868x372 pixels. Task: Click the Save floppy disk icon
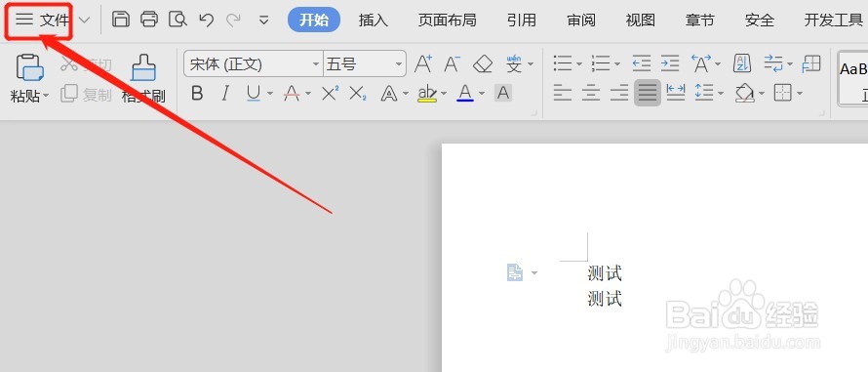click(x=121, y=20)
